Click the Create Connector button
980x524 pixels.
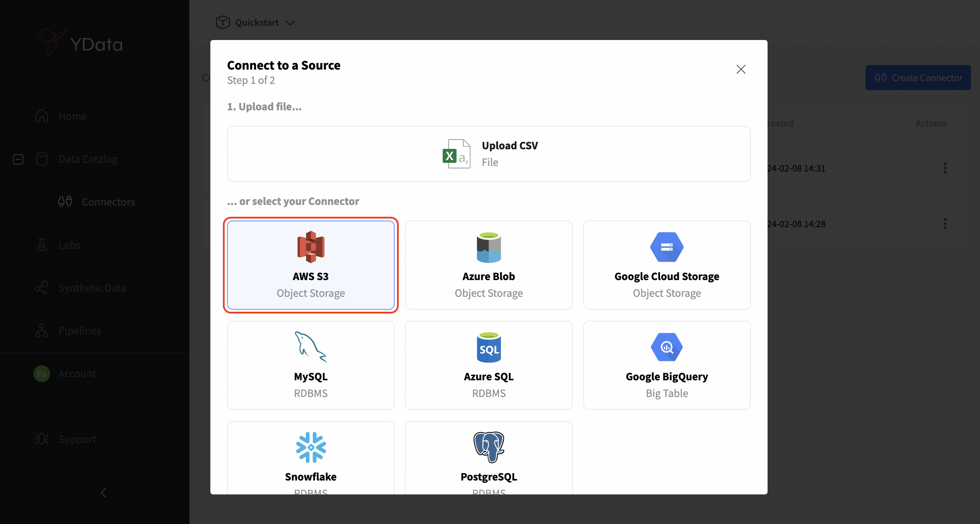coord(918,78)
